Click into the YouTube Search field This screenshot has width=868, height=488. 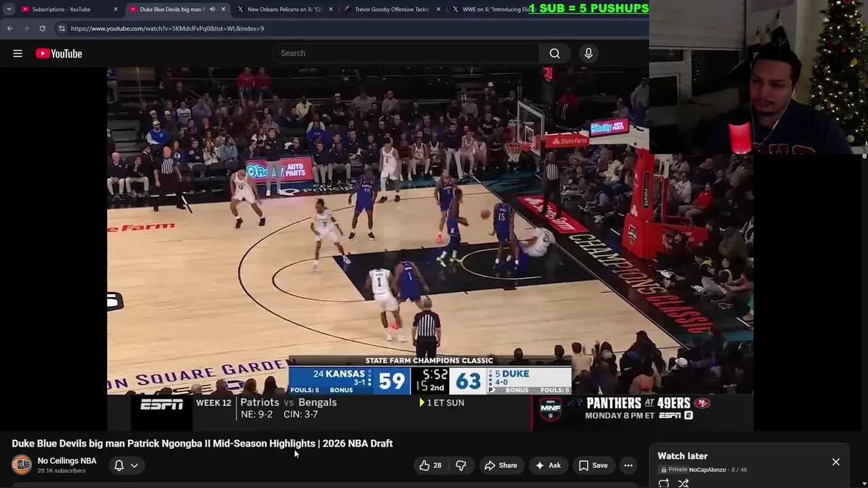click(x=407, y=54)
